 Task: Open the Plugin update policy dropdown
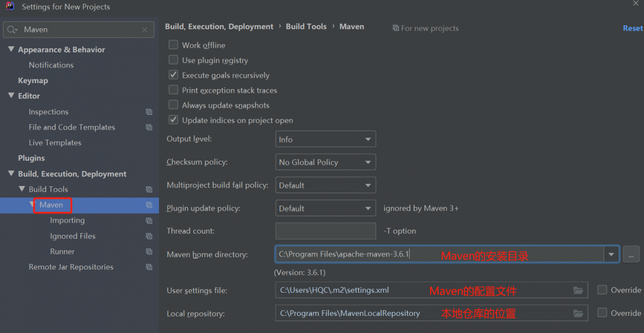point(326,208)
